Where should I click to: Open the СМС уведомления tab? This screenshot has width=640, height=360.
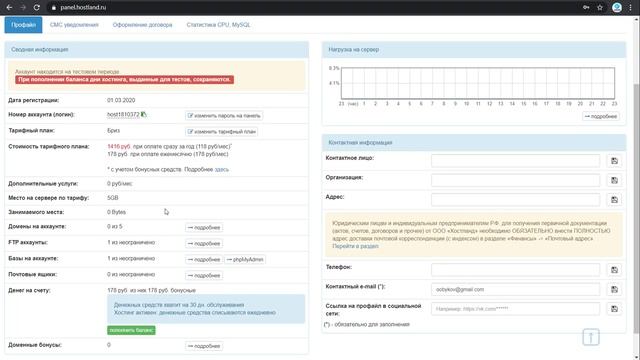click(74, 25)
